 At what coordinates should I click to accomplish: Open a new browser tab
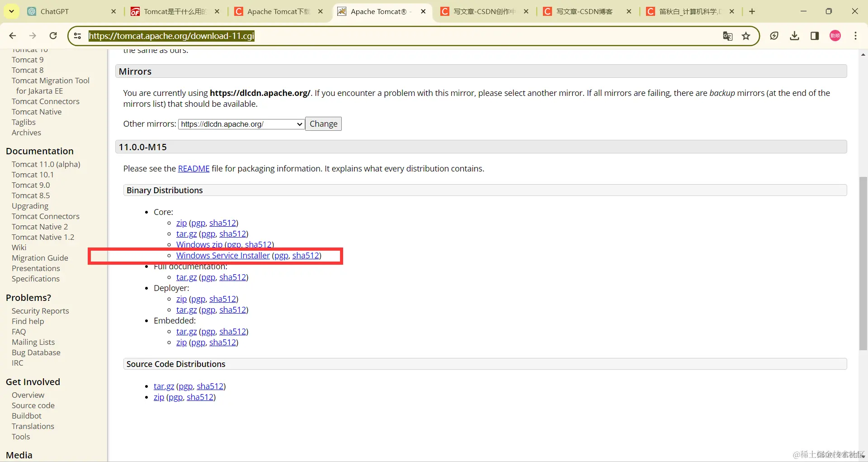(x=752, y=11)
